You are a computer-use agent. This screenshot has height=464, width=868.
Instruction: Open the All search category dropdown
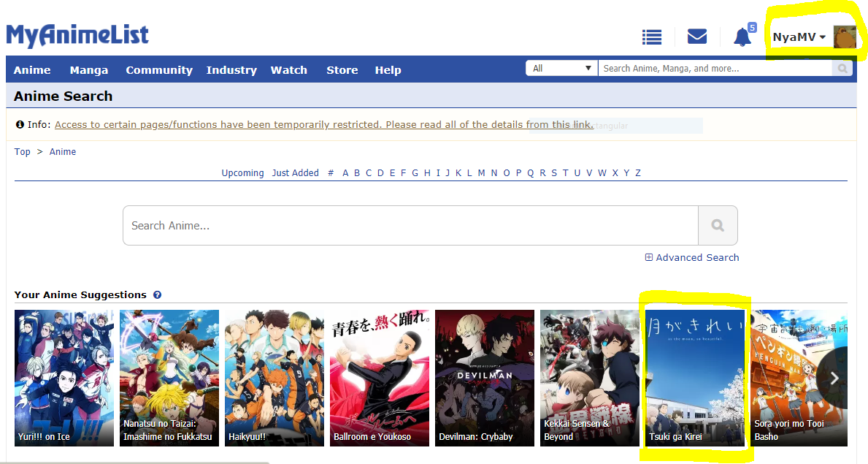561,69
